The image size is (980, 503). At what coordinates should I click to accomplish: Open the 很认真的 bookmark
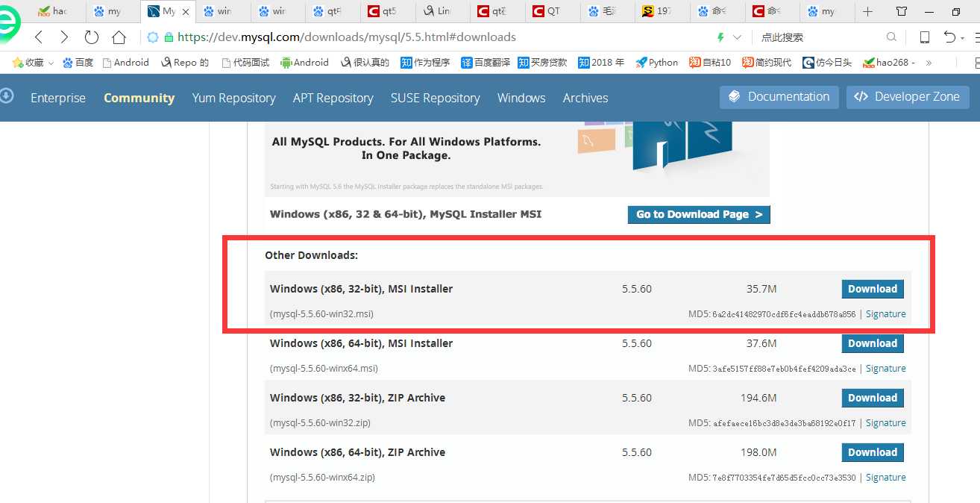pos(365,63)
